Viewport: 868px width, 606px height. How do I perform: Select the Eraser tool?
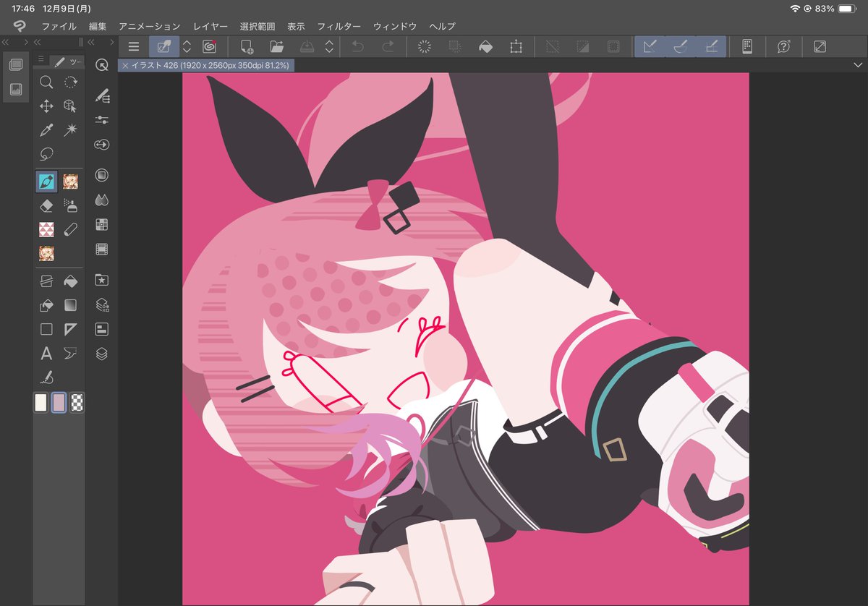tap(46, 205)
